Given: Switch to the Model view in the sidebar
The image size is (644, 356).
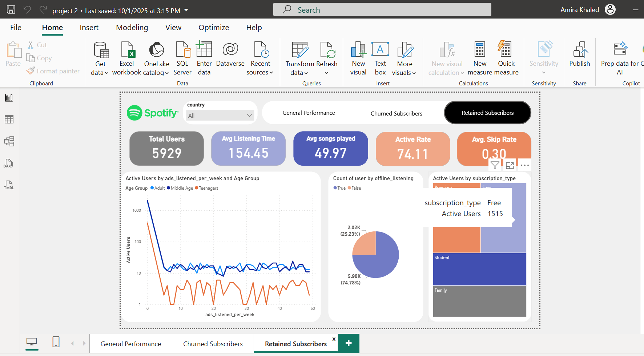Looking at the screenshot, I should click(9, 141).
